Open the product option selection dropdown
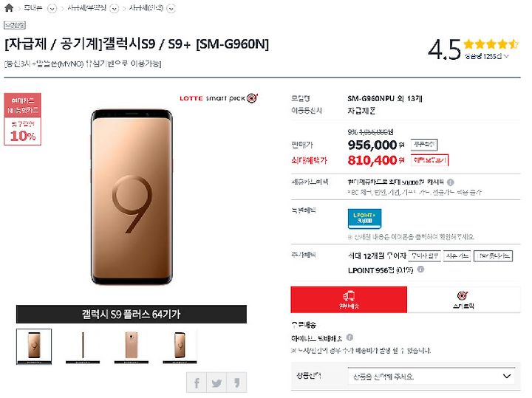 pos(432,377)
